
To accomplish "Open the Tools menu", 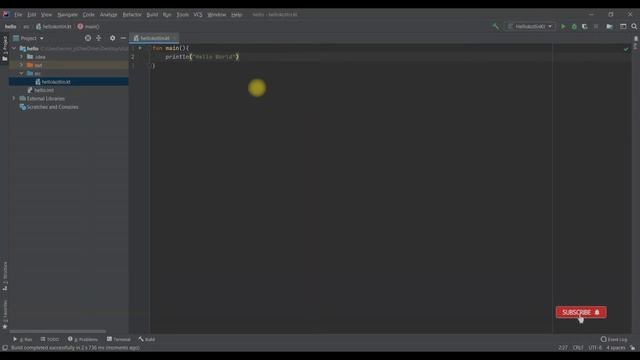I will pyautogui.click(x=182, y=14).
